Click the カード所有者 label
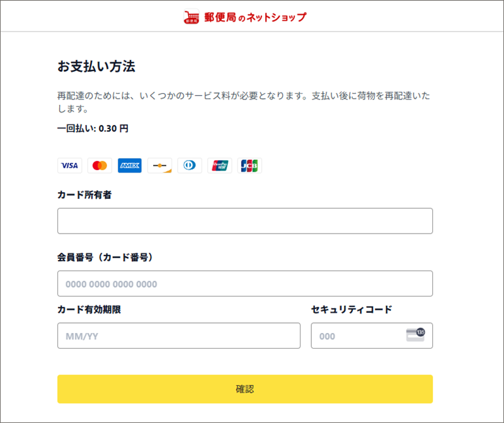Screen dimensions: 504x423 84,195
